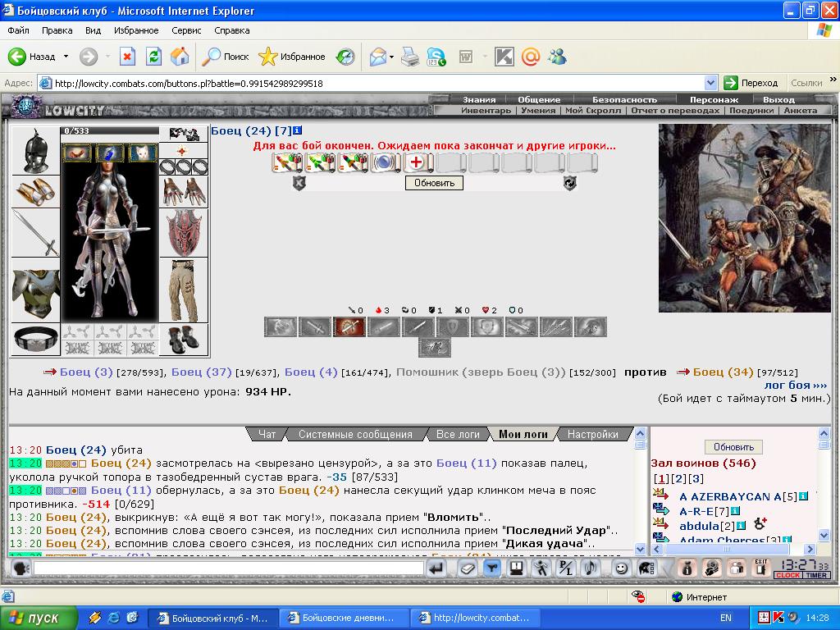Select the sword weapon slot
The height and width of the screenshot is (630, 840).
click(35, 233)
